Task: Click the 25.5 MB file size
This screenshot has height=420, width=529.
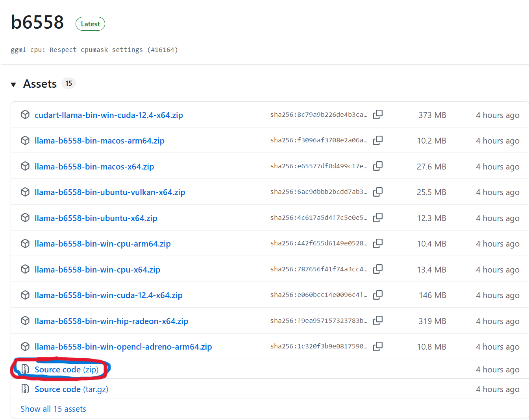Action: click(x=431, y=192)
